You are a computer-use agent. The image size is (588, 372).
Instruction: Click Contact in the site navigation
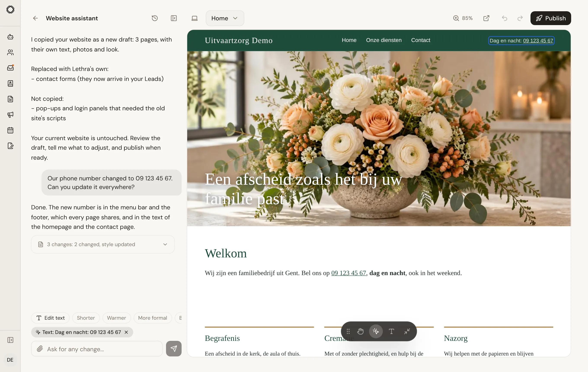coord(421,40)
